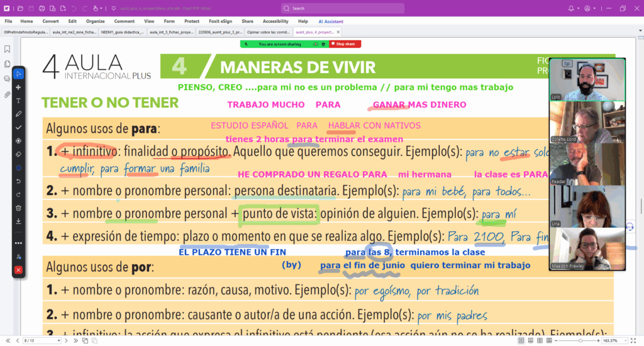The width and height of the screenshot is (644, 346).
Task: Click Undo arrow in title bar
Action: point(74,8)
